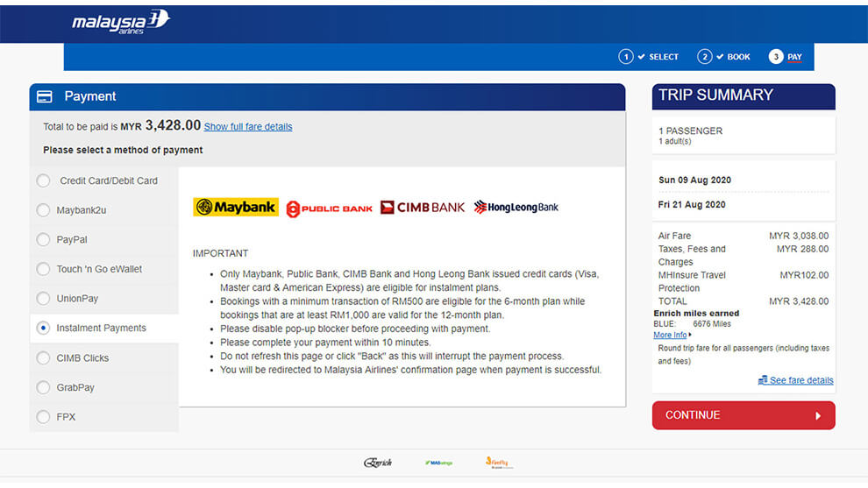Click the arrow icon on Continue button
The height and width of the screenshot is (488, 868).
point(818,415)
